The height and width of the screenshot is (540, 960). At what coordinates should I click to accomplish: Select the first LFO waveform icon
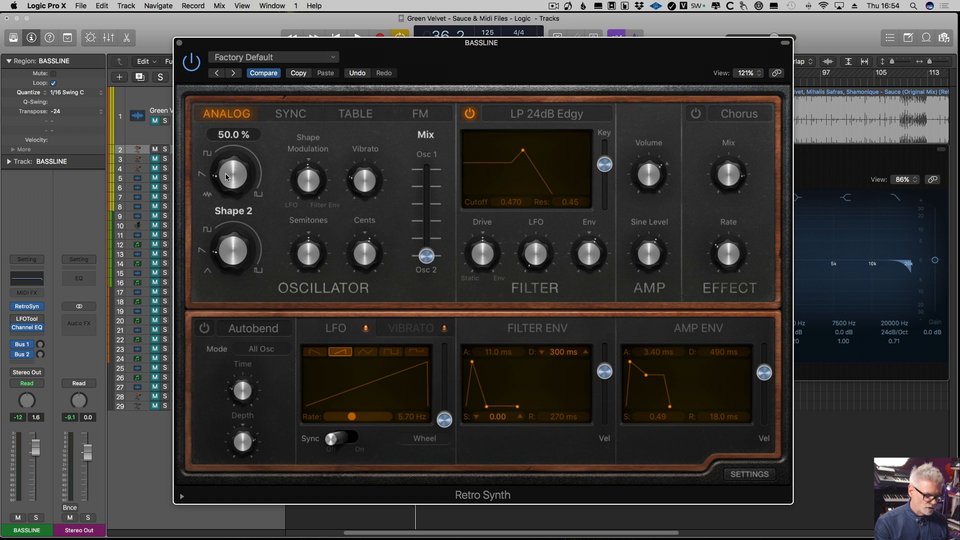coord(314,351)
